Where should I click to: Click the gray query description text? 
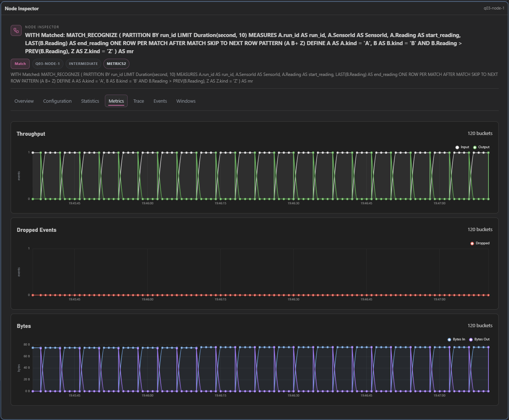tap(254, 78)
